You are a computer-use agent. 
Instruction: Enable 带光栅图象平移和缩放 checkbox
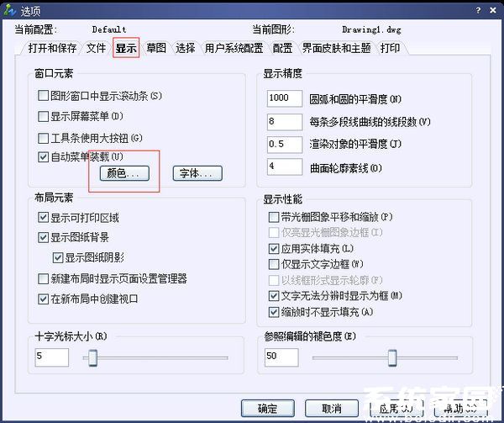coord(273,217)
